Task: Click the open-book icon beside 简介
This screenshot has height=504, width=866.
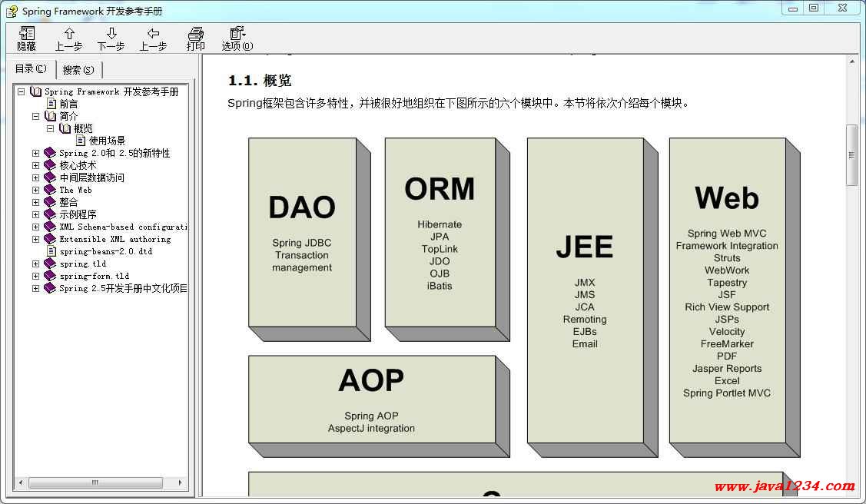Action: pos(50,116)
